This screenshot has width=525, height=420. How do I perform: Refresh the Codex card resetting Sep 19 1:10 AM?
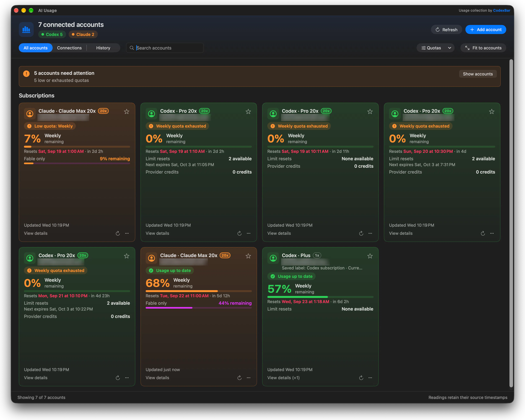[239, 233]
